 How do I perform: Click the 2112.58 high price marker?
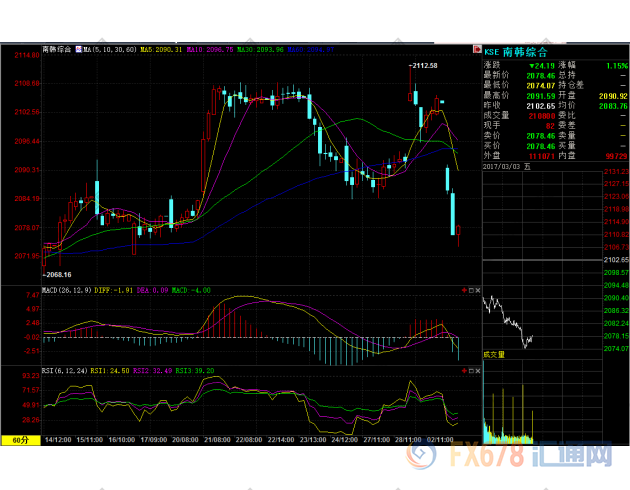click(x=424, y=65)
